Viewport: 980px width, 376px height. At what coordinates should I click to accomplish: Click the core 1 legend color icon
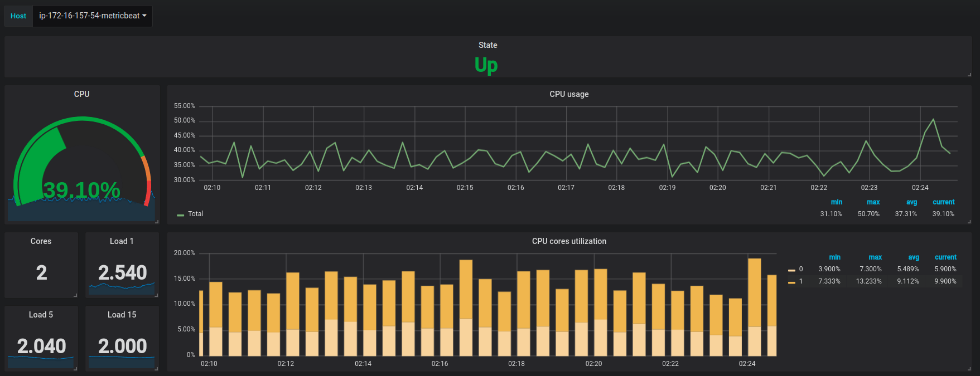pos(791,282)
